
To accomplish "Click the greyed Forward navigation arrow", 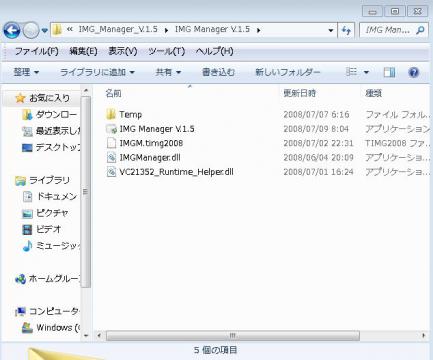I will tap(31, 30).
